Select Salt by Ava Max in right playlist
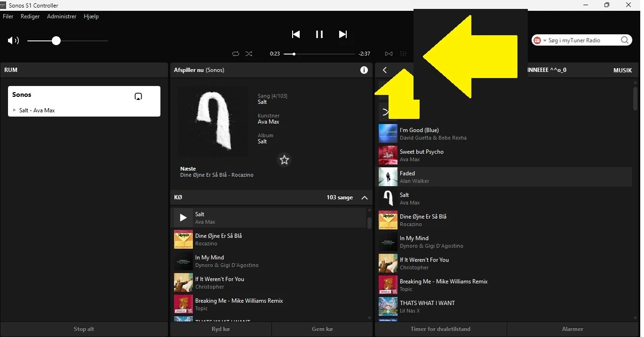Image resolution: width=644 pixels, height=337 pixels. coord(505,198)
